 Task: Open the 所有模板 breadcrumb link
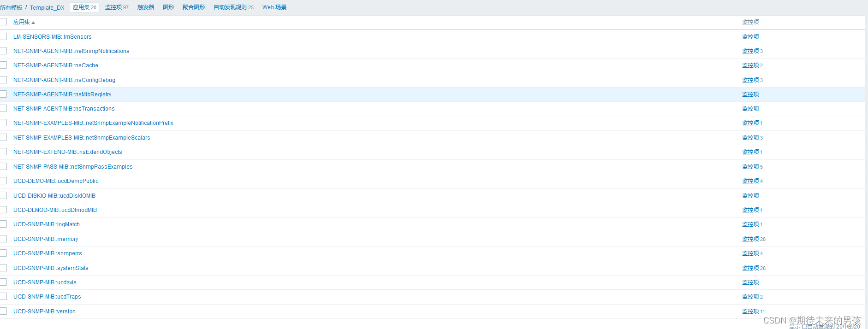coord(11,7)
